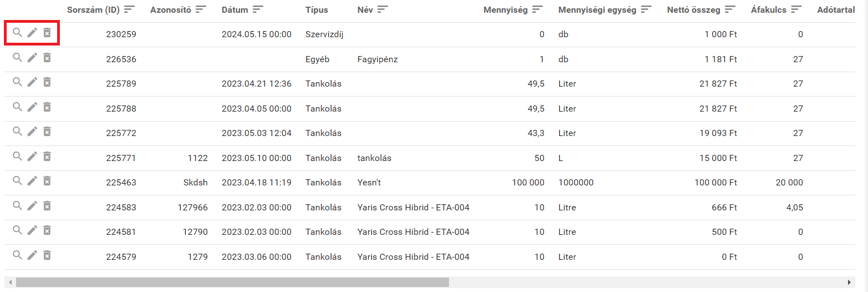
Task: Delete record 224581 with the trash icon
Action: (x=47, y=230)
